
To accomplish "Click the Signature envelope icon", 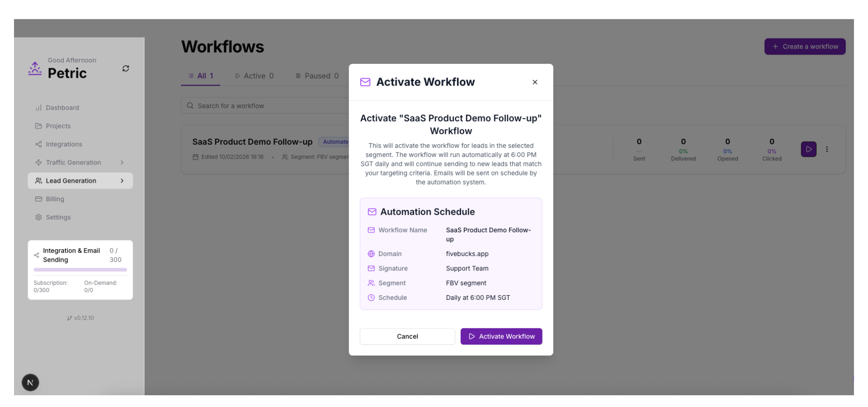I will pos(371,268).
